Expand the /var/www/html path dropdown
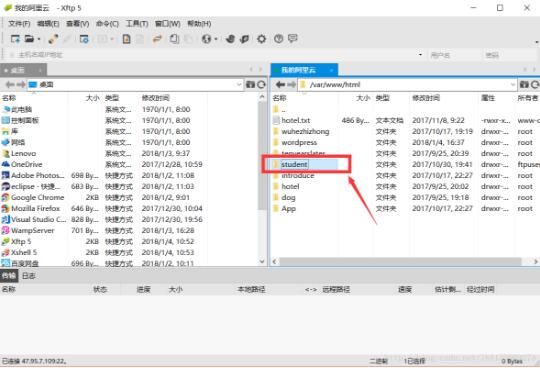Image resolution: width=540 pixels, height=368 pixels. [513, 84]
